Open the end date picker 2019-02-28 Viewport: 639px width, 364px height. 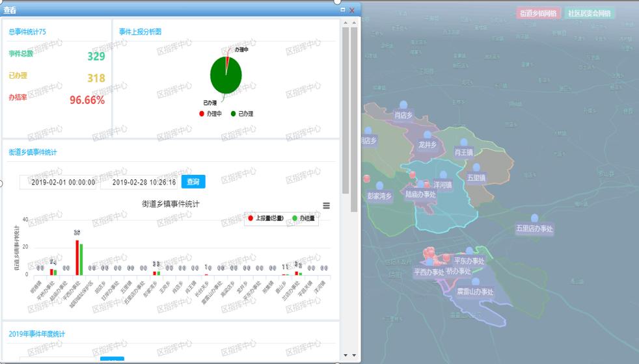[x=140, y=182]
